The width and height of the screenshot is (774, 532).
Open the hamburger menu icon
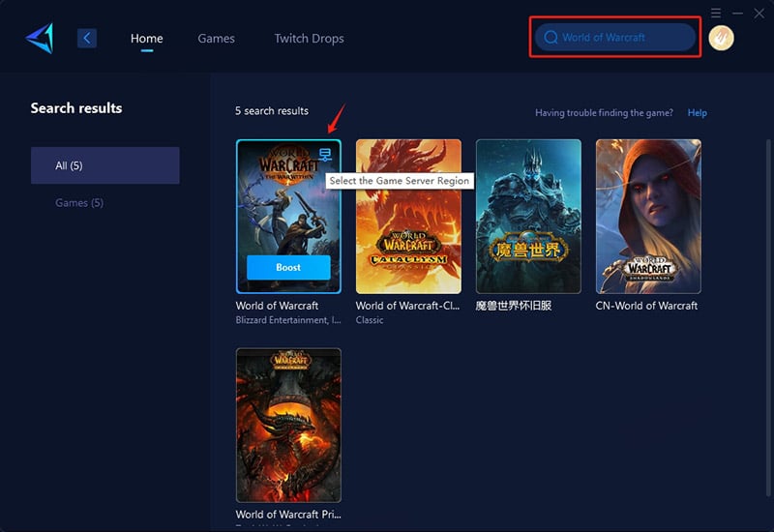716,13
